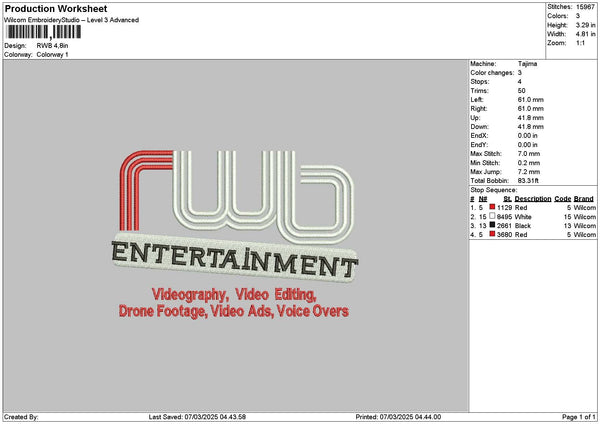The image size is (600, 424).
Task: Click the ENTERTAINMENT banner in the design
Action: click(x=235, y=257)
